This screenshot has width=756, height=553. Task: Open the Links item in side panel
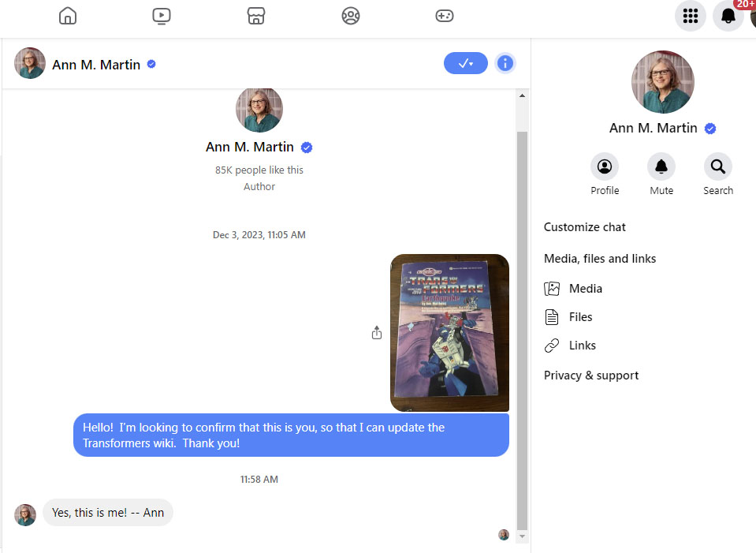pos(571,346)
